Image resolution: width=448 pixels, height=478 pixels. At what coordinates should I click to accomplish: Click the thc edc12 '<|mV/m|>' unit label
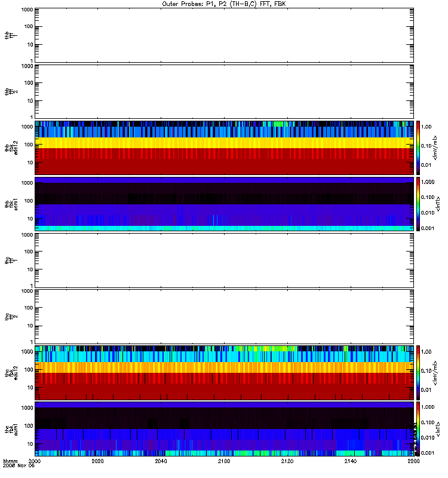click(x=435, y=373)
